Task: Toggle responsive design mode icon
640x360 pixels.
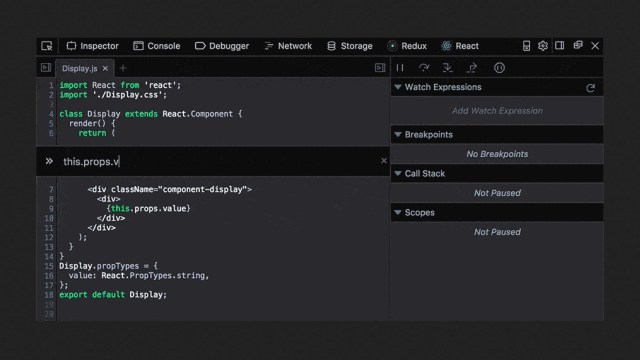Action: coord(527,46)
